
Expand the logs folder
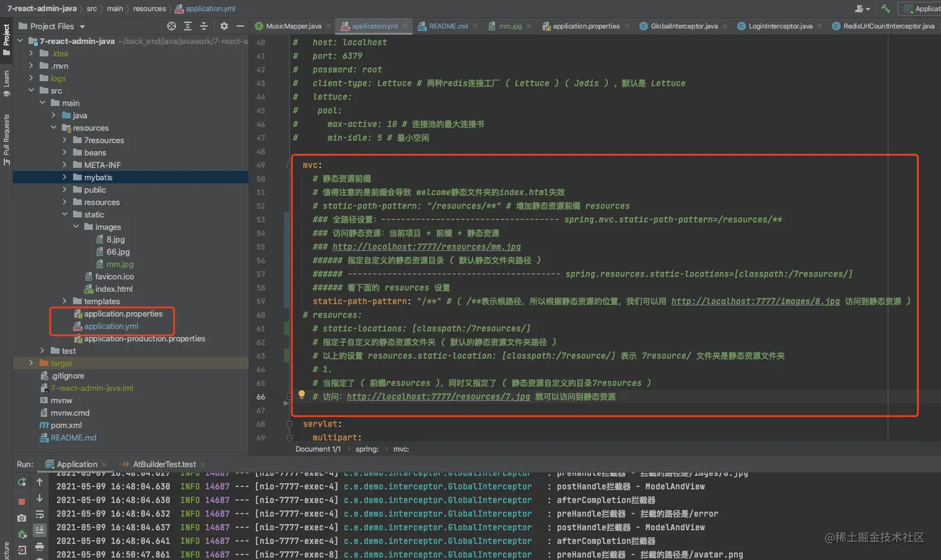click(31, 78)
